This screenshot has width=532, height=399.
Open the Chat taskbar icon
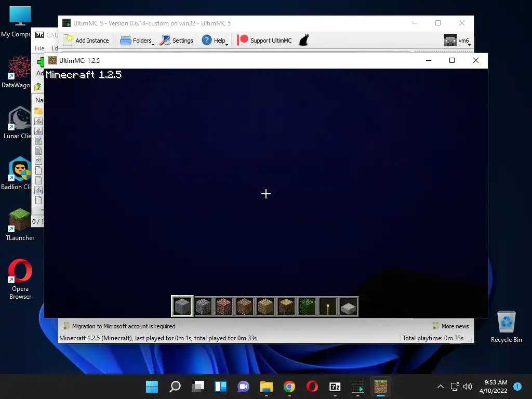click(243, 387)
